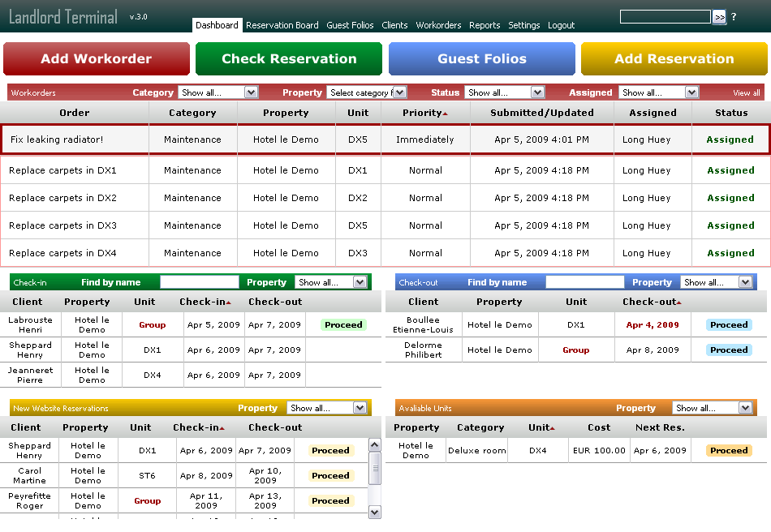
Task: Sort Check-out panel by Check-out column header
Action: [650, 302]
